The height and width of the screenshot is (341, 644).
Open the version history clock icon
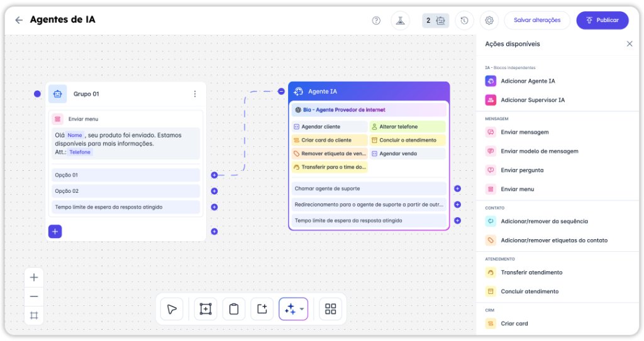[465, 21]
